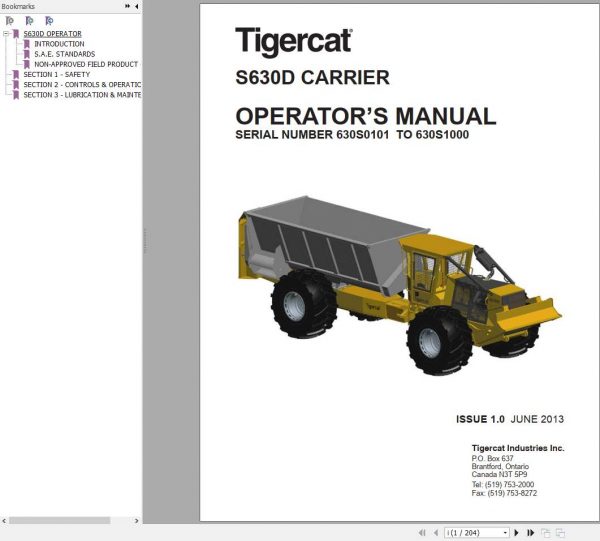Click the OPERATOR'S MANUAL title text

click(366, 116)
